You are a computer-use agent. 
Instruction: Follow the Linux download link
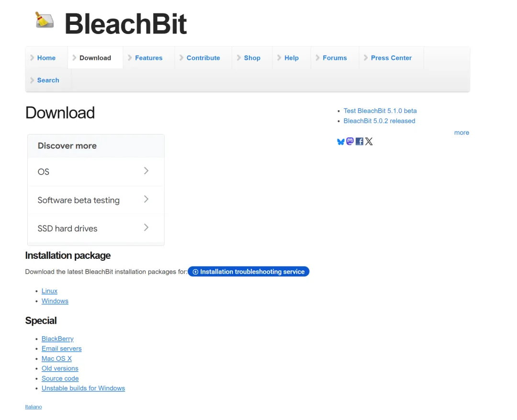pos(49,291)
